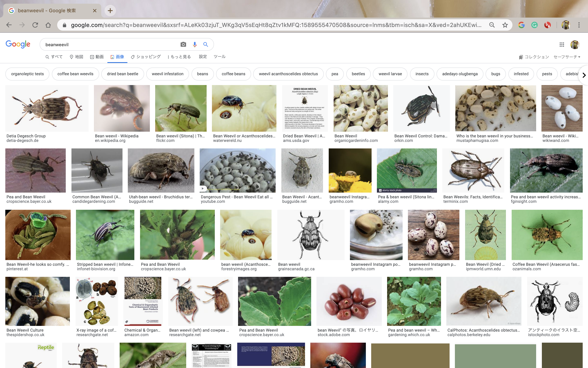Filter by beans chip
The height and width of the screenshot is (368, 588).
coord(202,74)
